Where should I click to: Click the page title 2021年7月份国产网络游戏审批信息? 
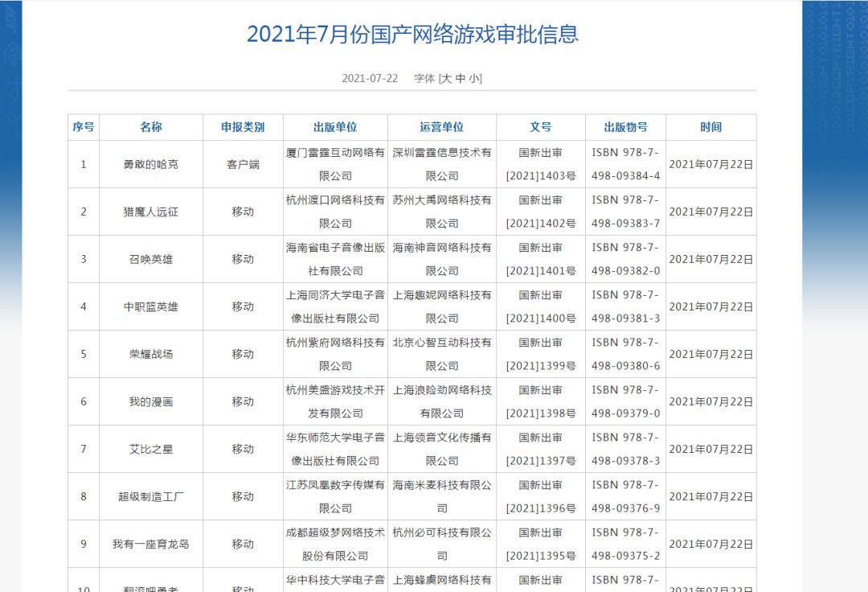[x=412, y=34]
